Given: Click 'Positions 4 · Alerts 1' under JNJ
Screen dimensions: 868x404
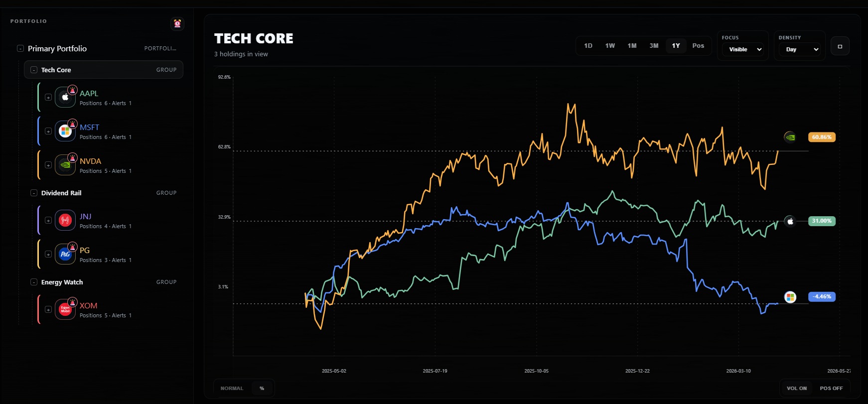Looking at the screenshot, I should coord(106,226).
